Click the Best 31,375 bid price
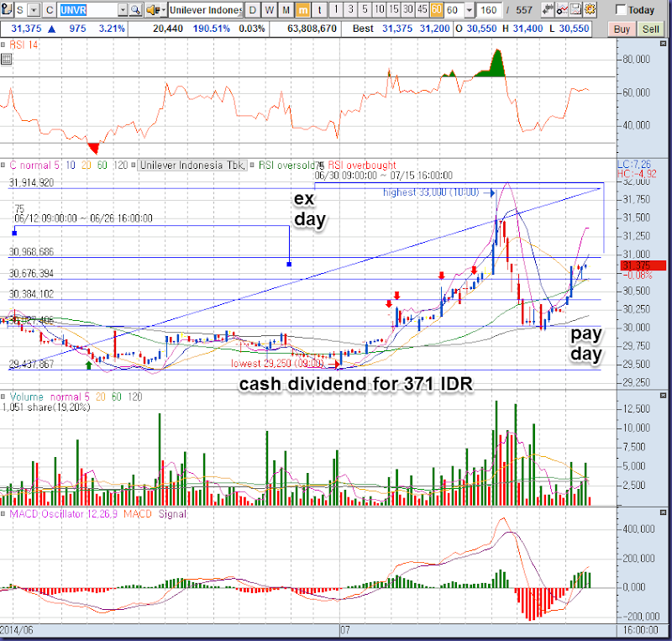672x641 pixels. pos(397,29)
